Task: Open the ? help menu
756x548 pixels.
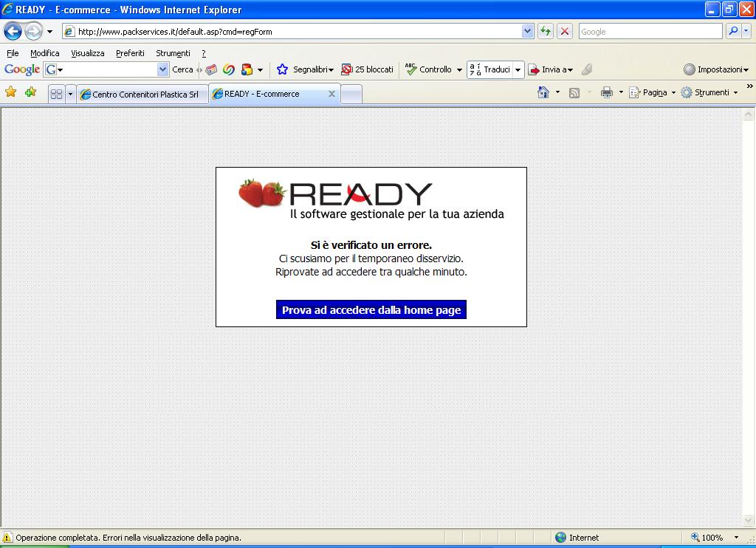Action: 204,53
